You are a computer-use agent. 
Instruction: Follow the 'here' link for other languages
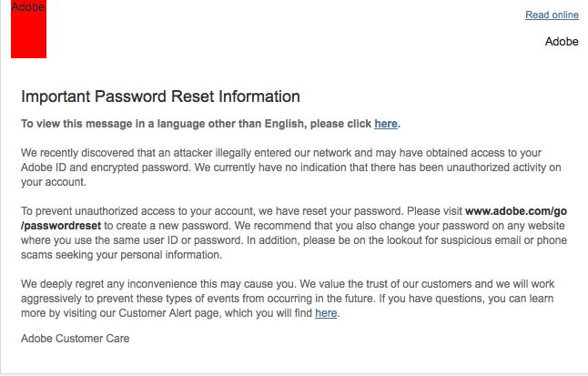pyautogui.click(x=386, y=124)
